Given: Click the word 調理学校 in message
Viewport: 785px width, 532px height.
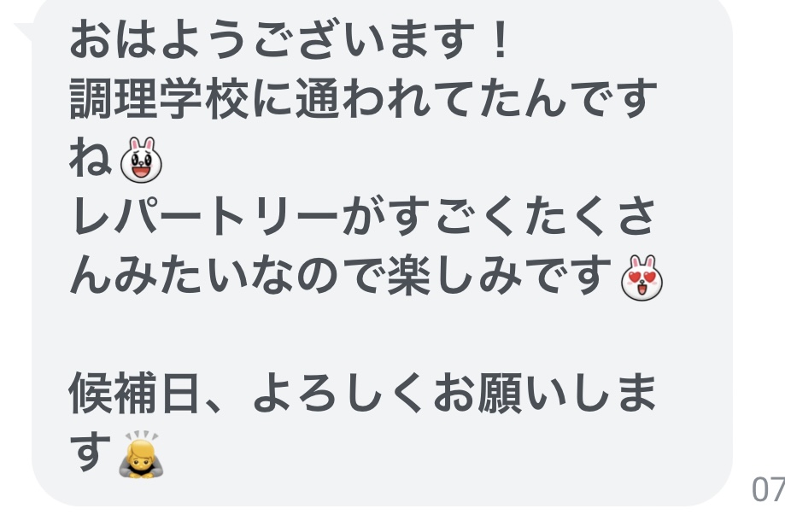Looking at the screenshot, I should 159,98.
